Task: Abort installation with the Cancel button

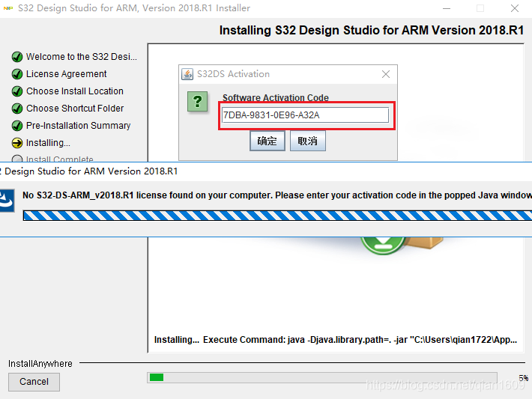Action: pyautogui.click(x=34, y=382)
